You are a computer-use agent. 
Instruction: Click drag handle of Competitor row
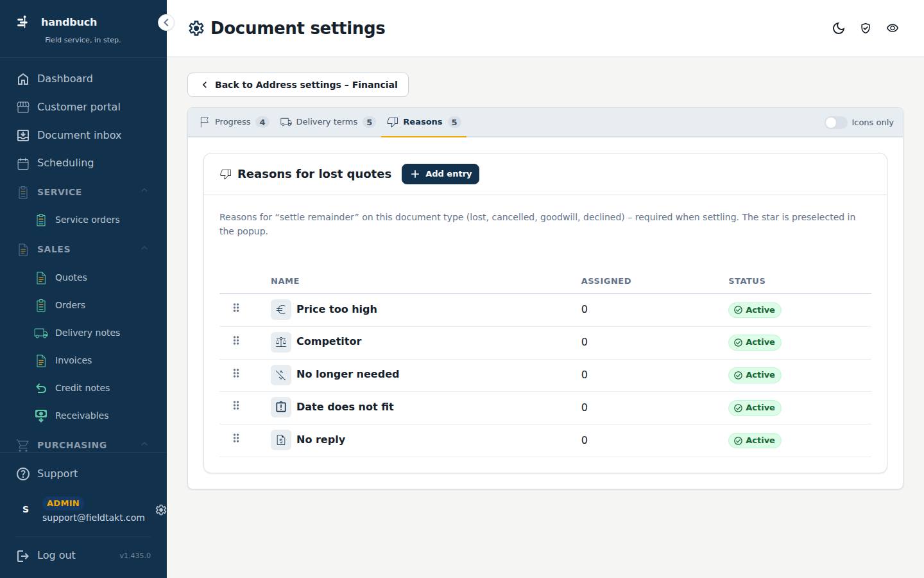click(236, 341)
